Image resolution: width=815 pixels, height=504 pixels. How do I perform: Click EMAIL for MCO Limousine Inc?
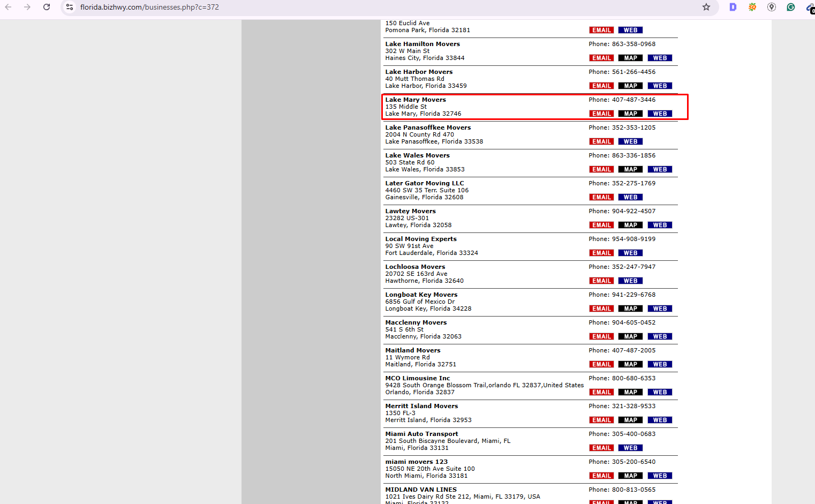[601, 392]
